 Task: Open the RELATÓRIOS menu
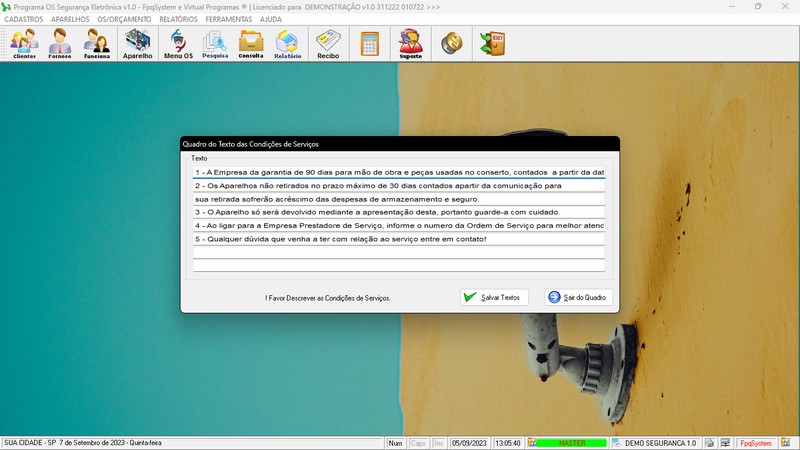(x=178, y=19)
